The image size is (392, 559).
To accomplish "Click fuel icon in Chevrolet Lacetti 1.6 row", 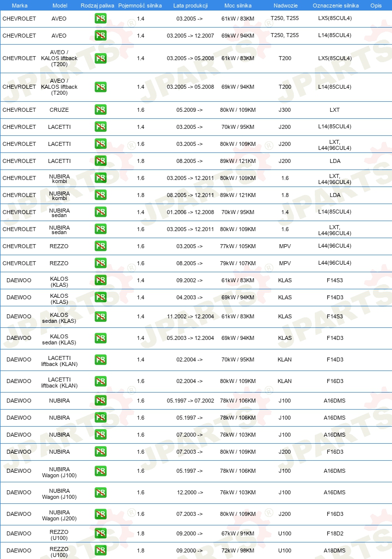I will (x=100, y=144).
